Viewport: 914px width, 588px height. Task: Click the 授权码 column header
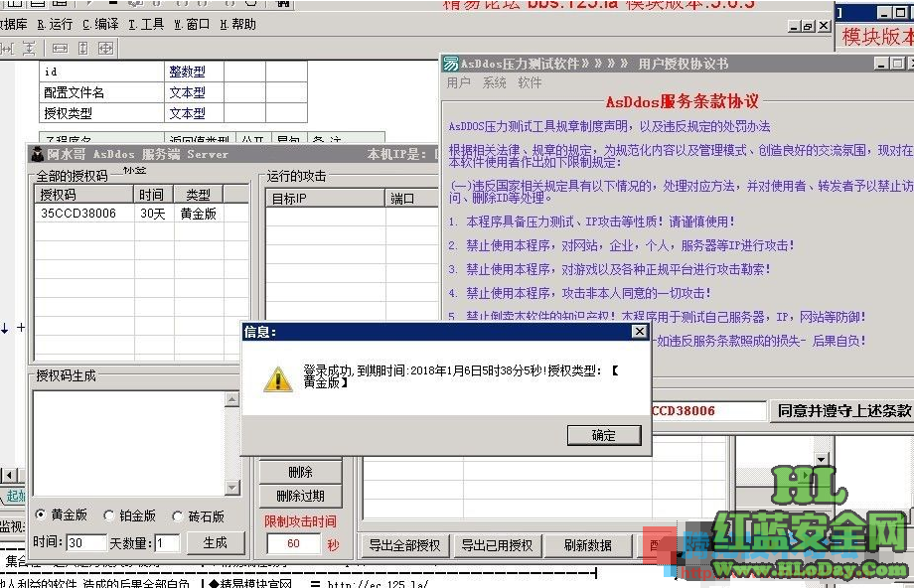click(x=84, y=194)
